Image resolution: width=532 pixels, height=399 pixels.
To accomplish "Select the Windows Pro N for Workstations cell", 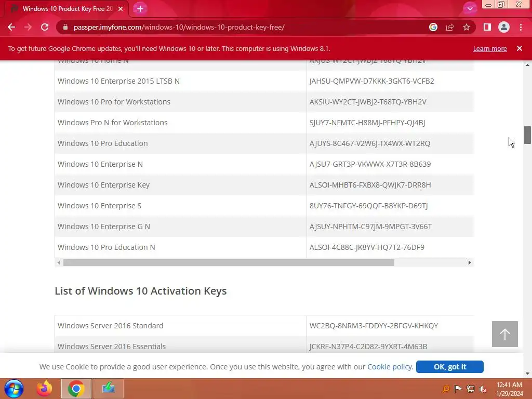I will pyautogui.click(x=180, y=123).
